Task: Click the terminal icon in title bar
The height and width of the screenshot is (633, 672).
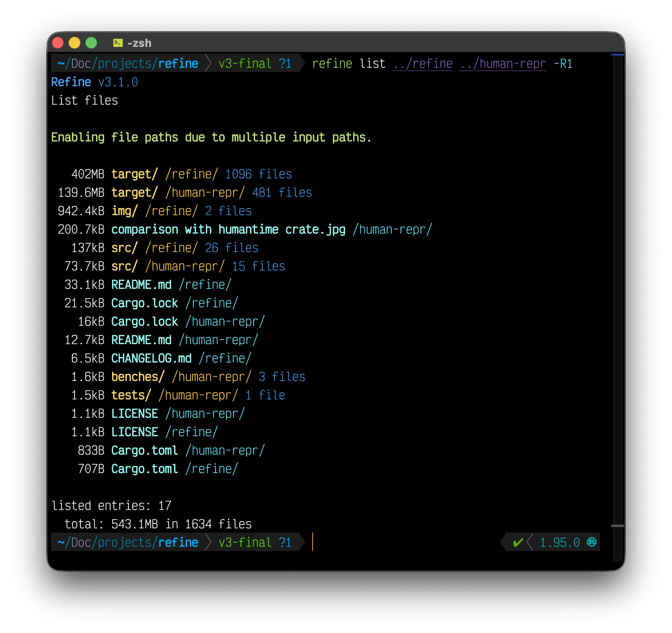Action: [118, 43]
